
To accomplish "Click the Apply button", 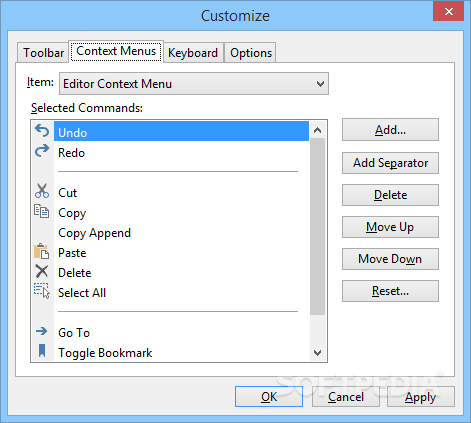I will click(x=421, y=397).
